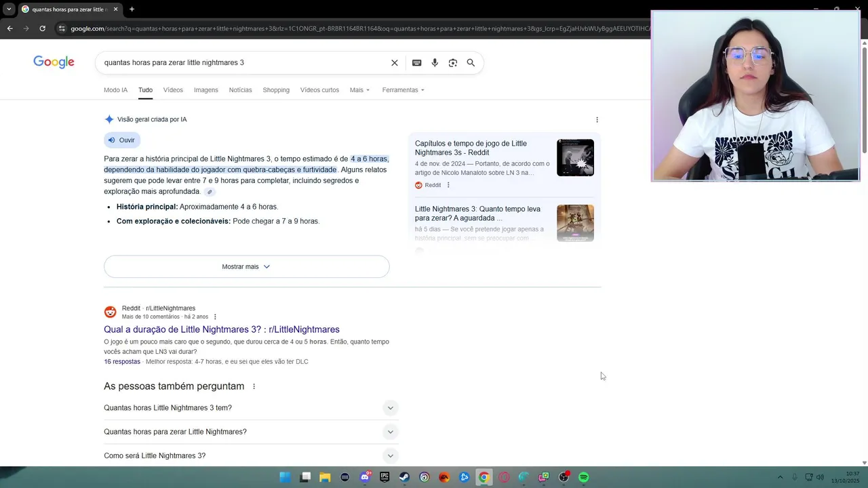The width and height of the screenshot is (868, 488).
Task: Clear the search box with the X icon
Action: coord(395,62)
